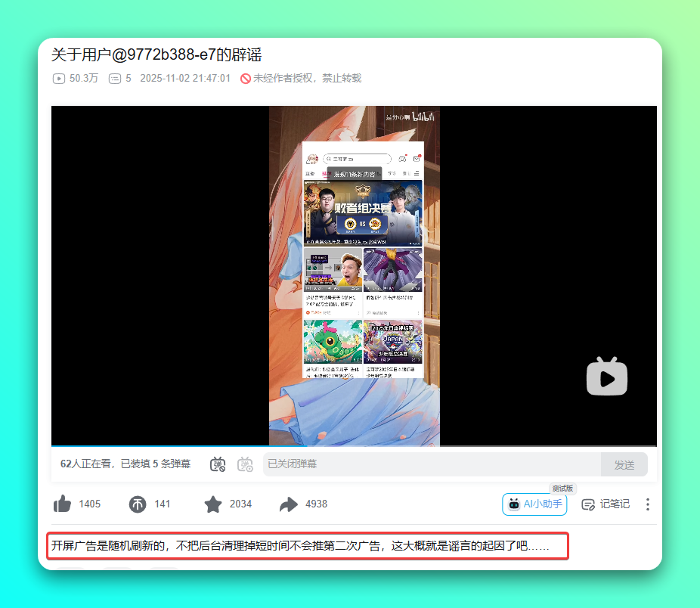This screenshot has width=700, height=608.
Task: Play the video via TV play icon
Action: tap(607, 376)
